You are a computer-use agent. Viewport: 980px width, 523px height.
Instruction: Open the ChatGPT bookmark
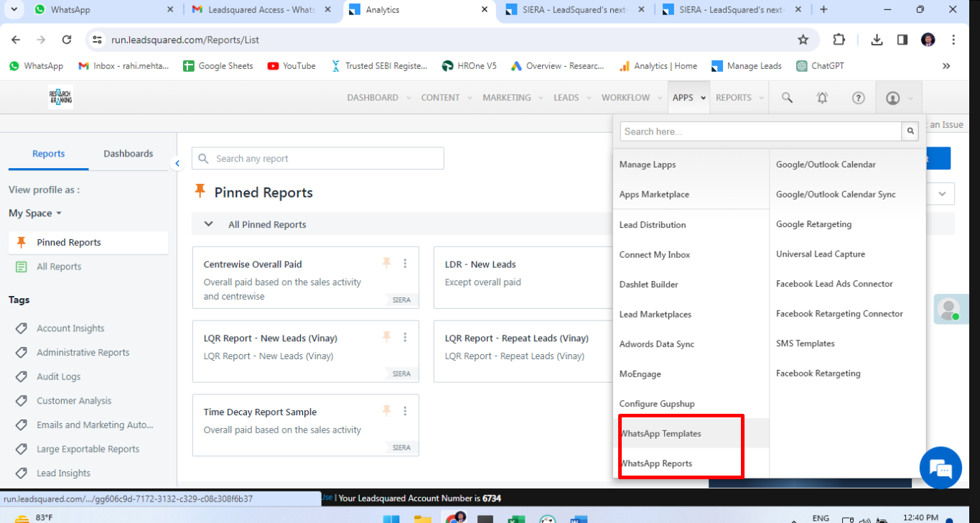point(820,66)
